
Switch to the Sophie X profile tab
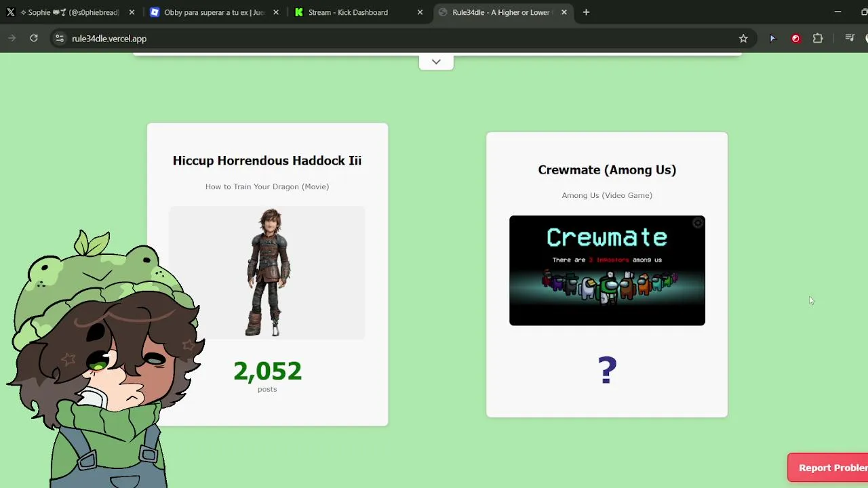[x=71, y=12]
